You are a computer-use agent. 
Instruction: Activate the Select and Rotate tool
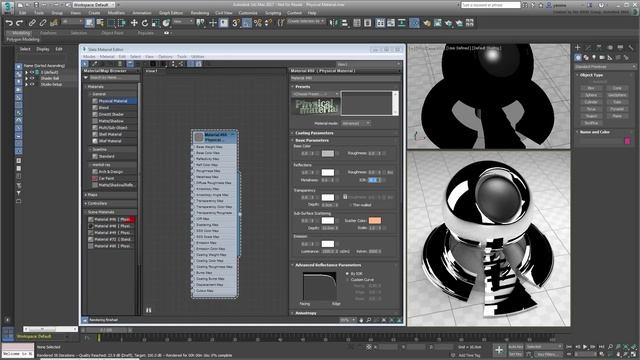pyautogui.click(x=144, y=23)
